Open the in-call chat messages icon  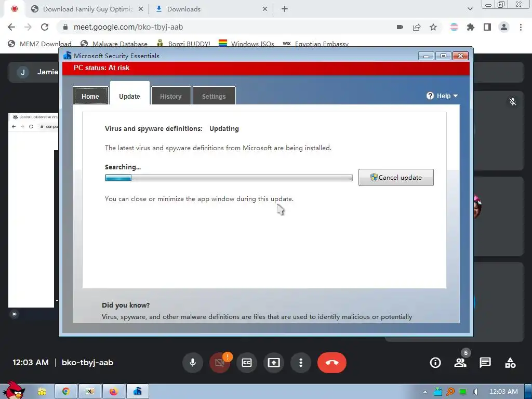[485, 363]
